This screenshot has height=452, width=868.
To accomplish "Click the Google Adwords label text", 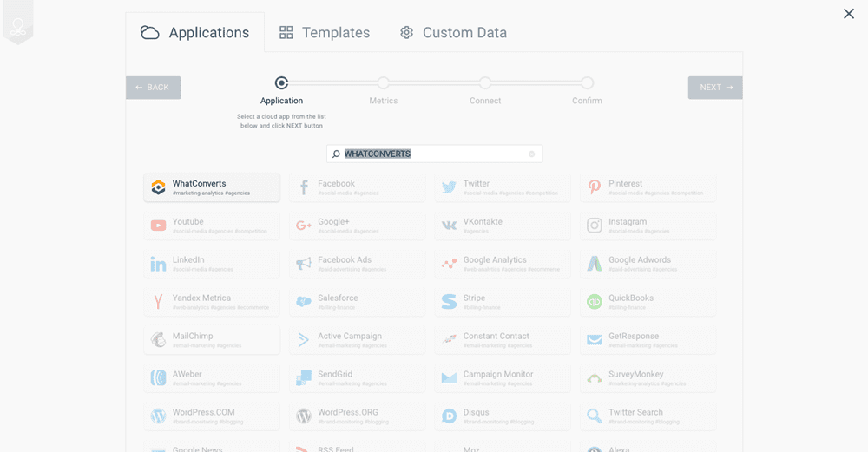I will point(640,259).
